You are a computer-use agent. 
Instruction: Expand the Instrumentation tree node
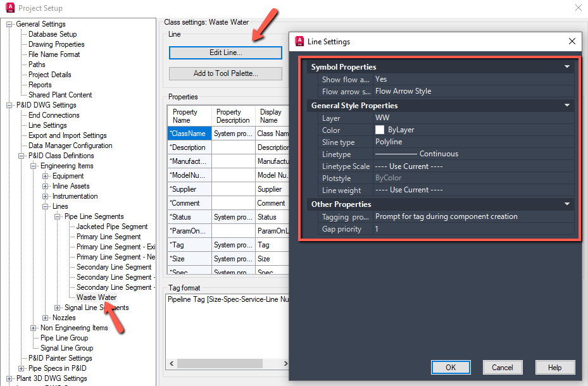point(46,196)
